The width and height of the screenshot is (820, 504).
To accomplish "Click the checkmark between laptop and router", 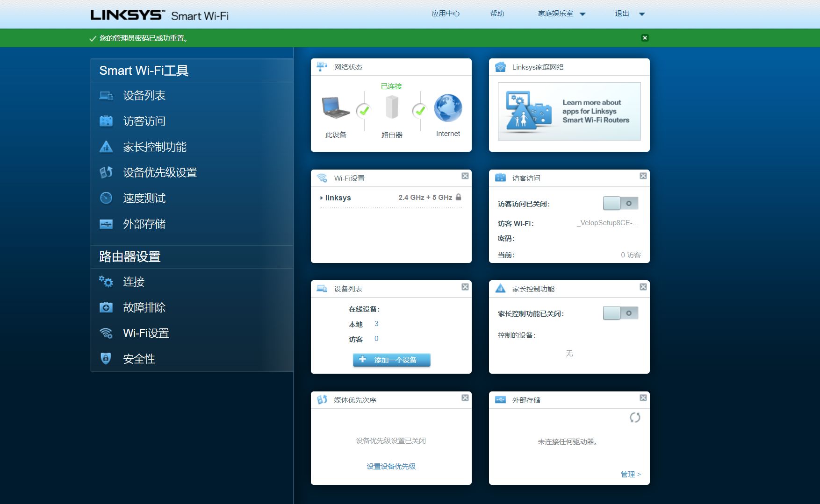I will [x=364, y=111].
